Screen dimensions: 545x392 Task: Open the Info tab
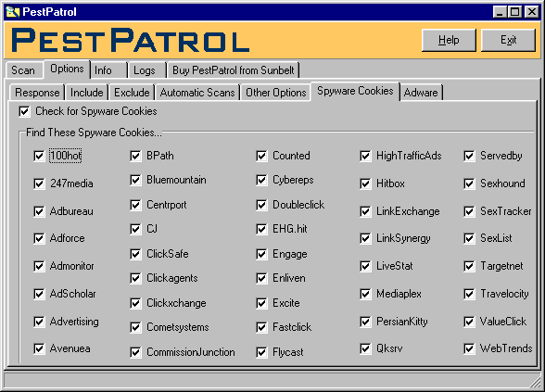108,70
